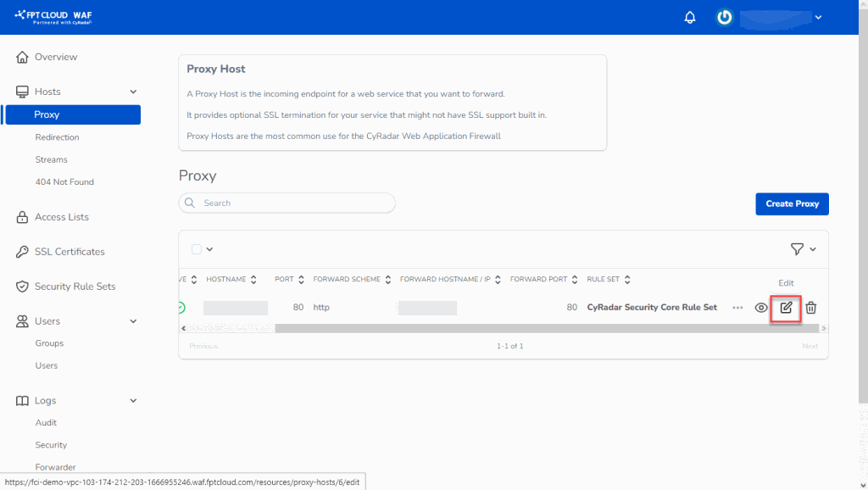Focus the proxy Search field

(x=287, y=203)
